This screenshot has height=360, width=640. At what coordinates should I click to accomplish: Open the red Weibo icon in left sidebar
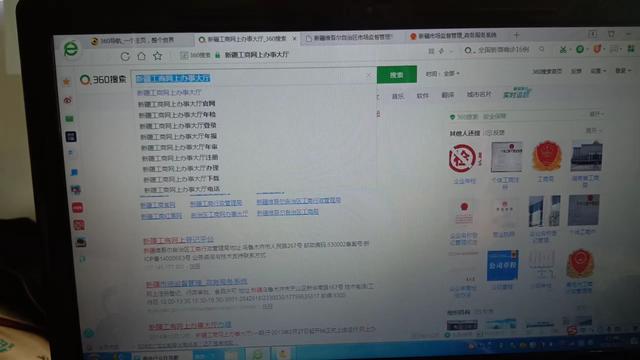click(x=68, y=100)
